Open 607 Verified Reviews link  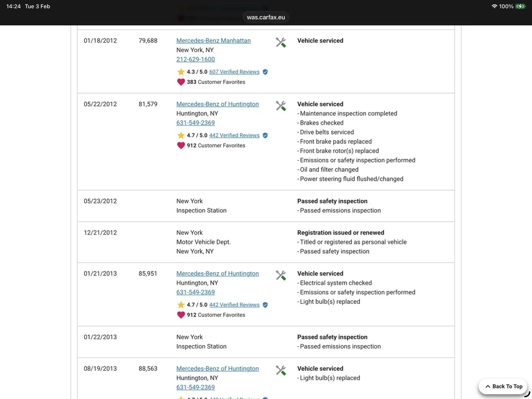[234, 71]
